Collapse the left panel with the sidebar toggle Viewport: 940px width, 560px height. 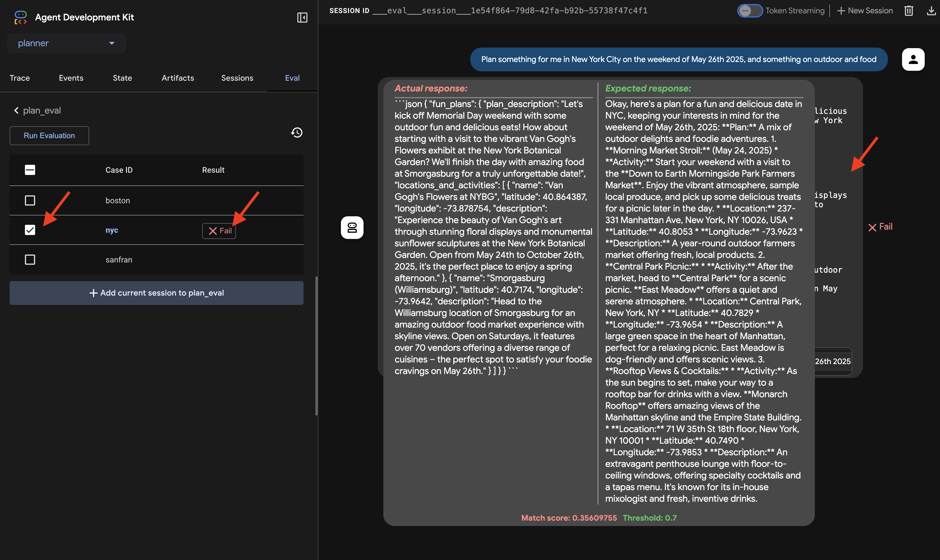pos(302,17)
